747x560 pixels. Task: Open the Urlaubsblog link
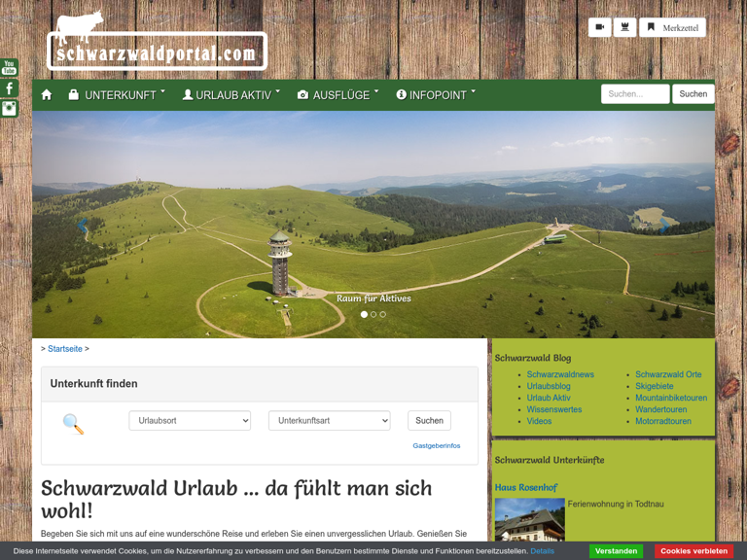point(549,386)
